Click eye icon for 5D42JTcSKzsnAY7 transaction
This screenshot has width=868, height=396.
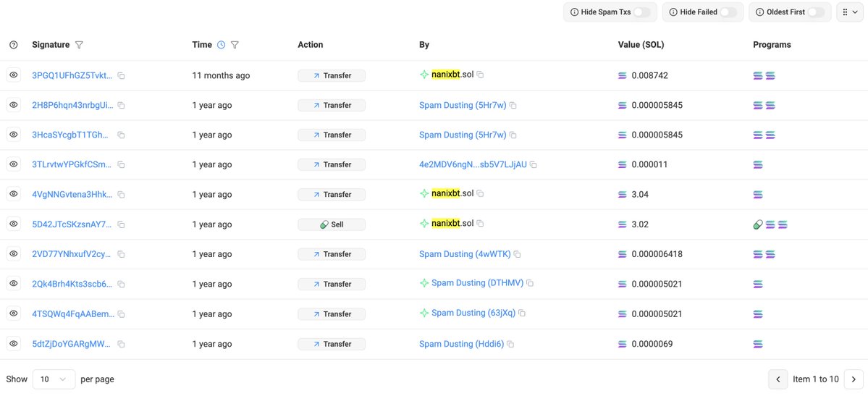click(x=14, y=224)
